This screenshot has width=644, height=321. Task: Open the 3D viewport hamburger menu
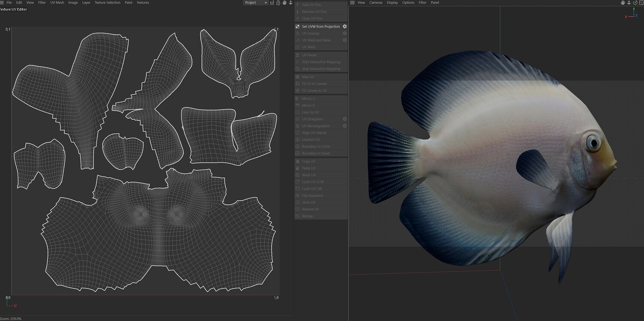tap(352, 3)
